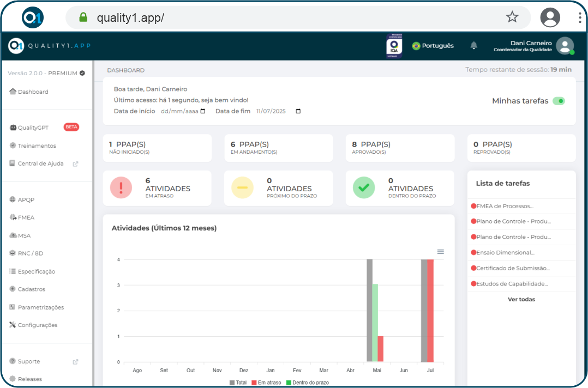Open the Data de início date picker

(x=203, y=111)
